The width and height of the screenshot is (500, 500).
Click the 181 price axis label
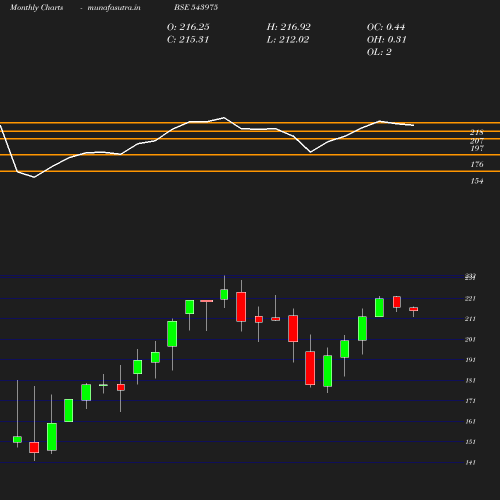470,381
